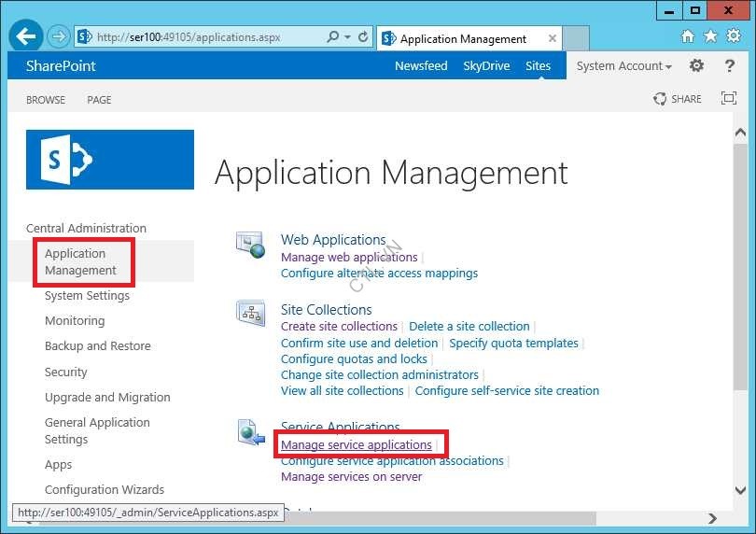Open the settings gear icon
The width and height of the screenshot is (756, 534).
click(x=696, y=66)
